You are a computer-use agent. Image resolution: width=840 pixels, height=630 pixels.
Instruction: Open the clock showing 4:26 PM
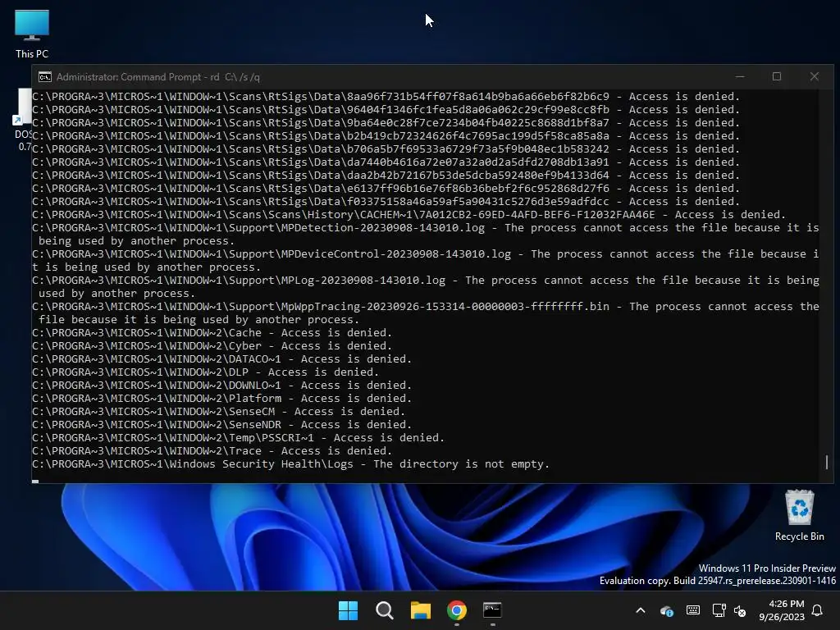pos(782,610)
